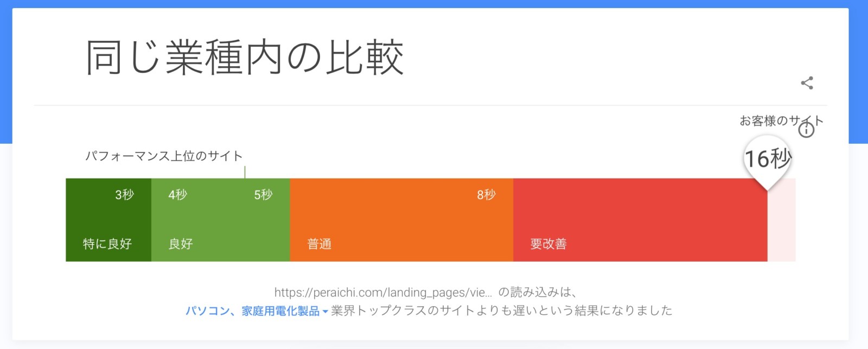Click the お客様のサイト label
Screen dimensions: 868x349
781,120
